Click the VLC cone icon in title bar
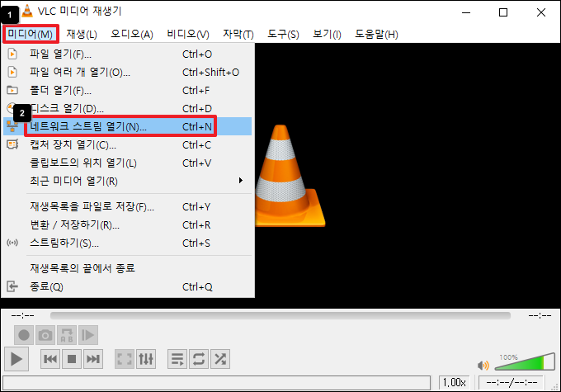561x392 pixels. [x=27, y=11]
